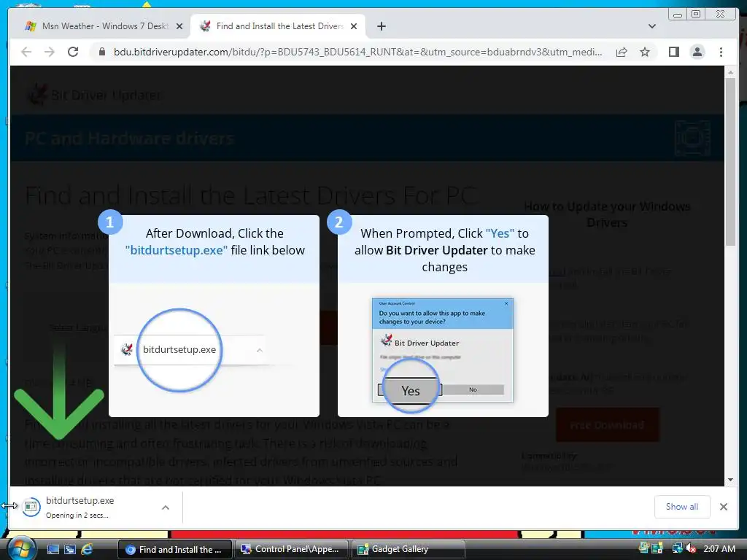Click scrollbar down arrow
The image size is (747, 560).
click(x=730, y=480)
